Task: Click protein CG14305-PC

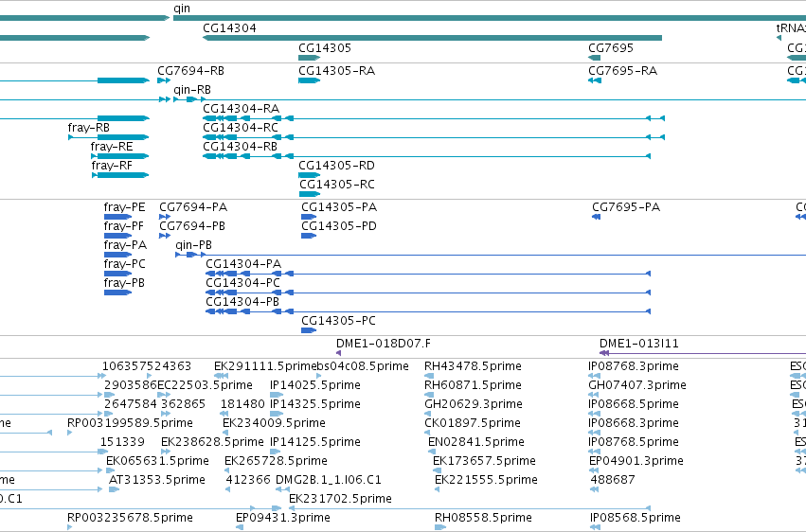Action: click(339, 321)
